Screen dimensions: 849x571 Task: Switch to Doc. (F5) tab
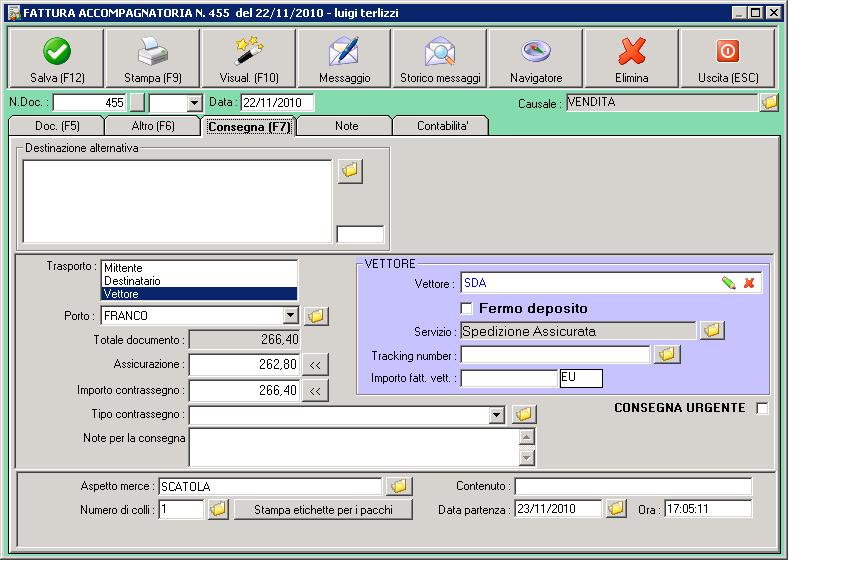tap(57, 126)
